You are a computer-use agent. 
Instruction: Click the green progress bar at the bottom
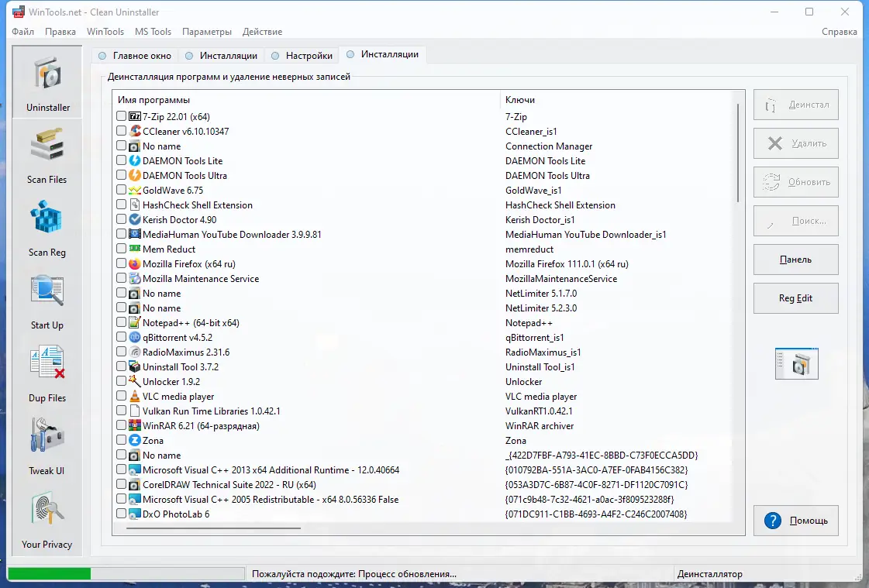[49, 573]
